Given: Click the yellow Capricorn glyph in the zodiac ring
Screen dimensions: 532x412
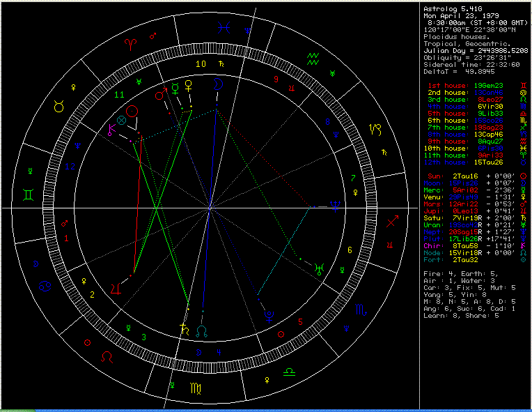Looking at the screenshot, I should pyautogui.click(x=375, y=129).
